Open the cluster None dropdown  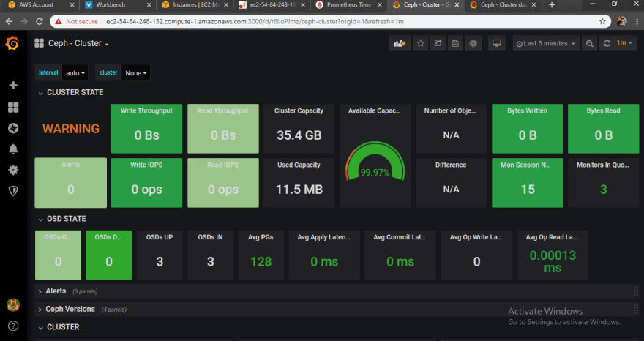136,72
